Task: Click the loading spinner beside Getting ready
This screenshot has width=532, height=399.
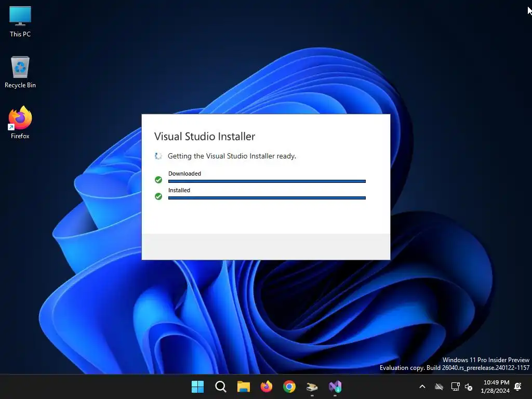Action: point(158,156)
